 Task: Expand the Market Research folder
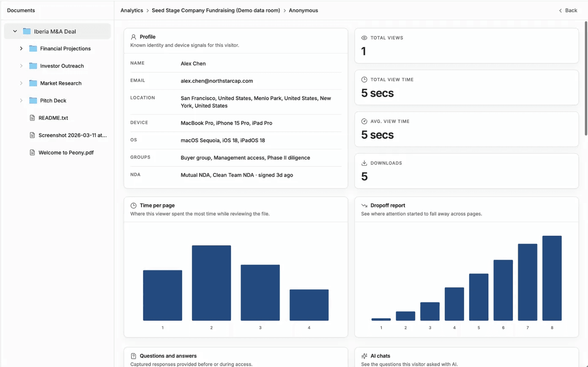coord(21,83)
